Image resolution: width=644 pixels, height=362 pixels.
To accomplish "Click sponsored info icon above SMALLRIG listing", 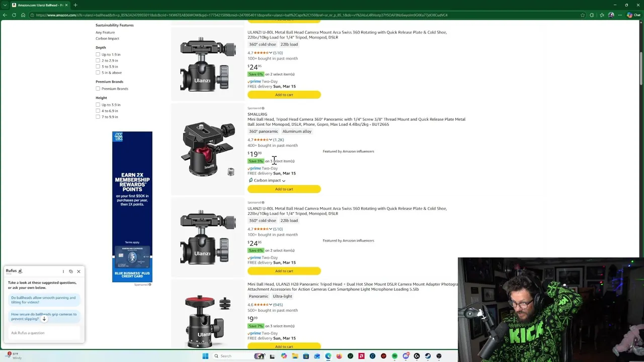I will point(263,108).
